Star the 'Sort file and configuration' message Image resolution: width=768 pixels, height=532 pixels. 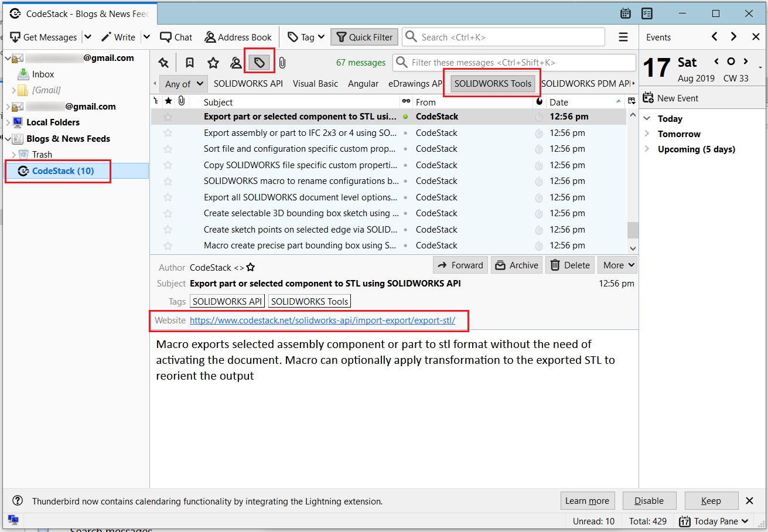[169, 149]
